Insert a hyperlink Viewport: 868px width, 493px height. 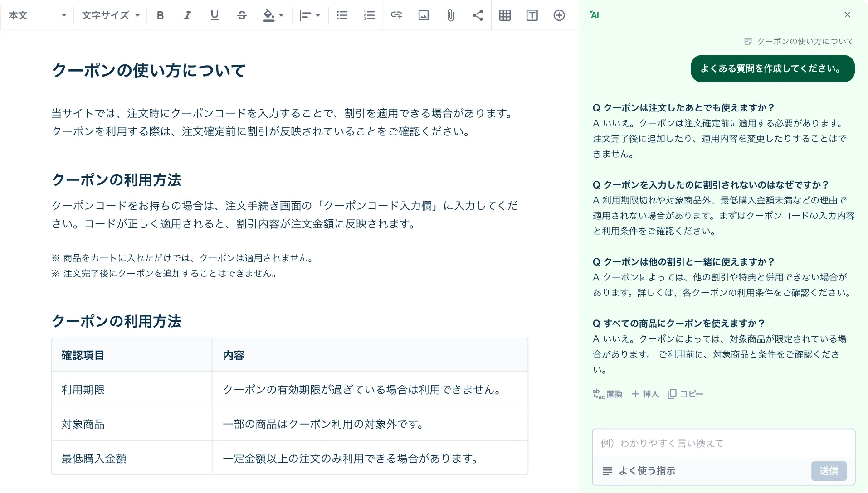point(396,15)
